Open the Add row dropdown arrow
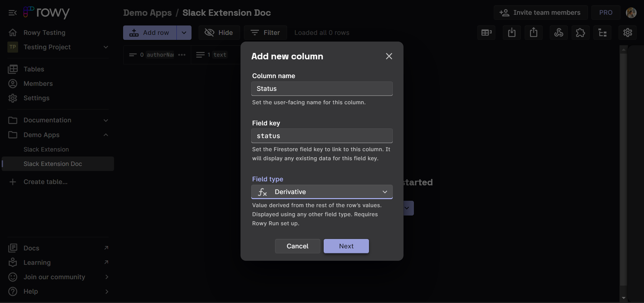Viewport: 644px width, 303px height. click(x=184, y=33)
